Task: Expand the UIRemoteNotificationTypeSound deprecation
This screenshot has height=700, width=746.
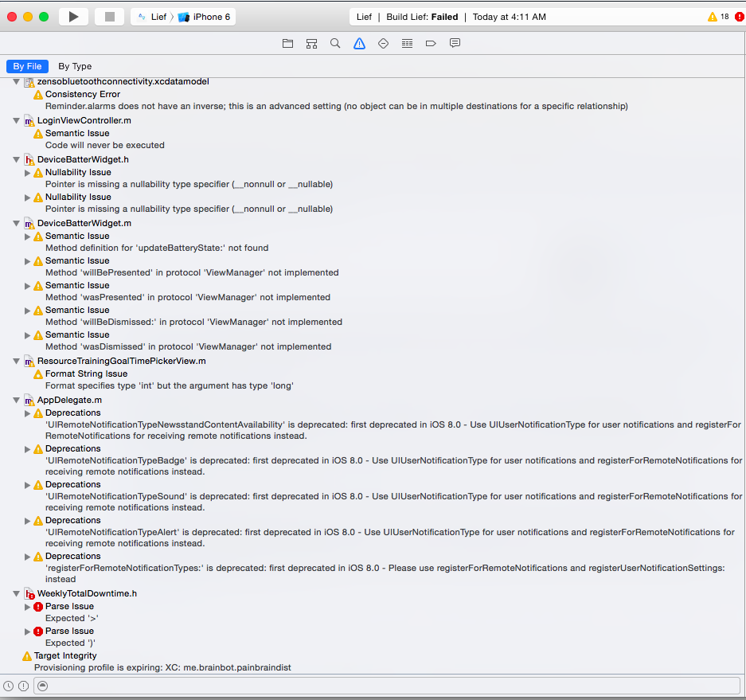Action: click(x=28, y=485)
